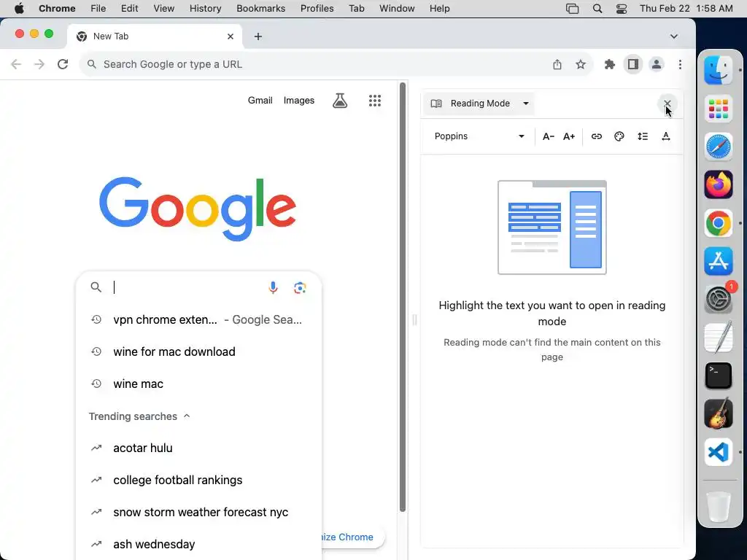747x560 pixels.
Task: Open the Poppins font dropdown
Action: [x=479, y=136]
